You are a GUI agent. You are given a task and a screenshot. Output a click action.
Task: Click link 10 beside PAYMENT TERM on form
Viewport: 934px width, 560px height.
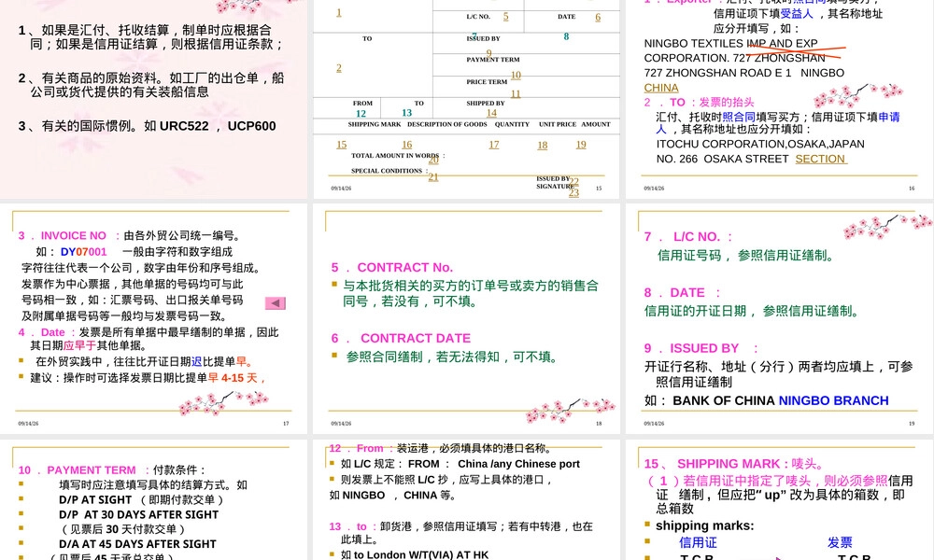click(x=516, y=75)
